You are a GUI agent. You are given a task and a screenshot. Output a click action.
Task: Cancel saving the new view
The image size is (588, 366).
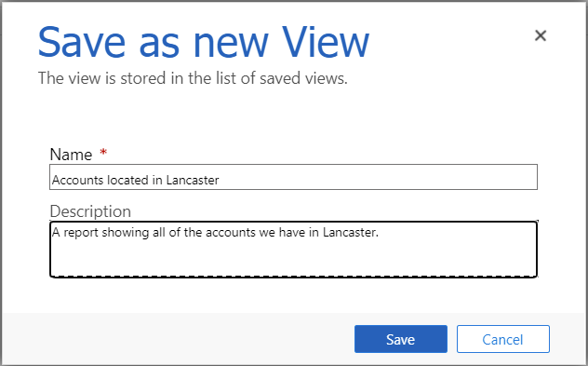(x=503, y=339)
